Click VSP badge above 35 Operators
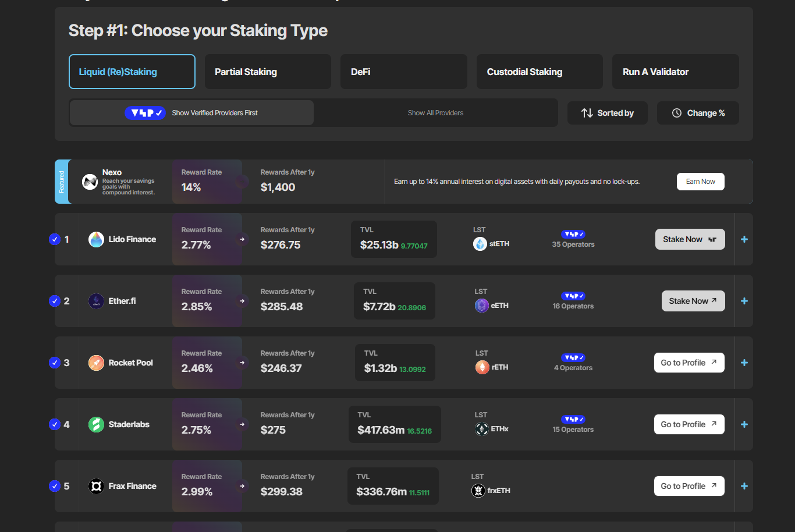Screen dimensions: 795x532 pyautogui.click(x=573, y=234)
